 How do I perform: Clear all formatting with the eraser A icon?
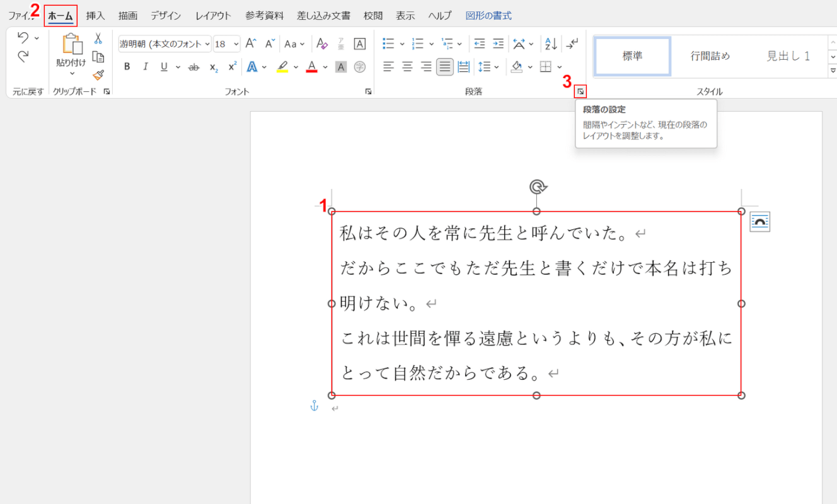pyautogui.click(x=322, y=43)
